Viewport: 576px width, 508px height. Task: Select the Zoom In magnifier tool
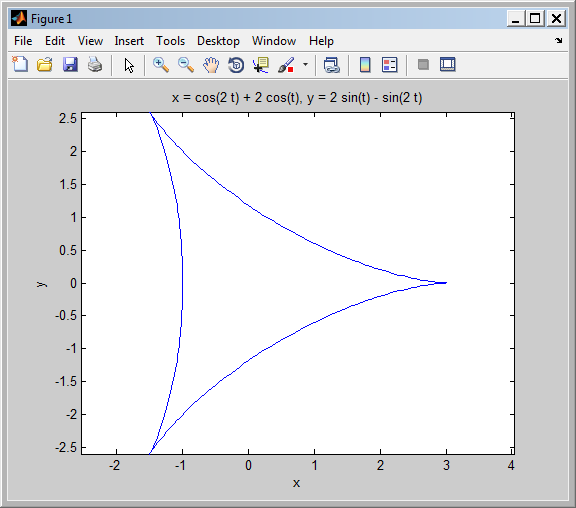coord(161,65)
